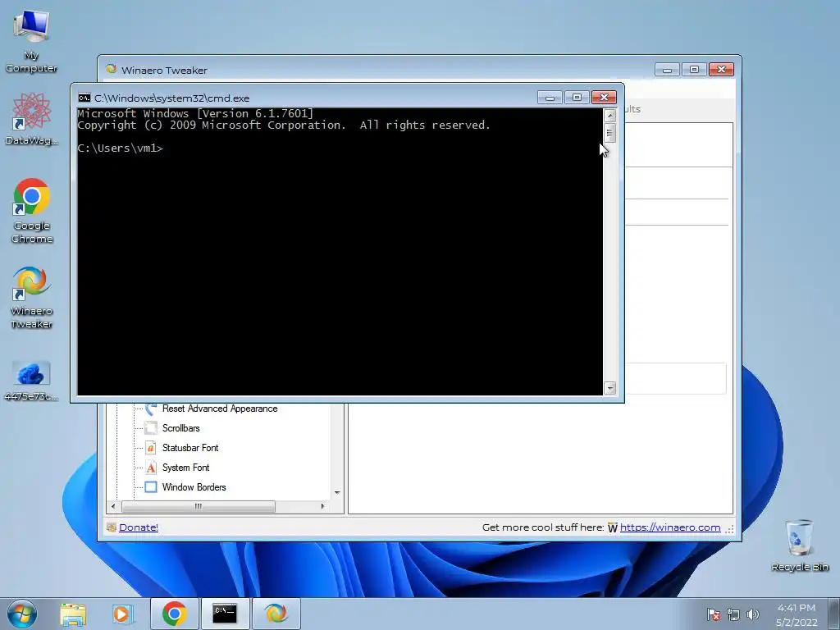Click the tree horizontal scrollbar left arrow
This screenshot has width=840, height=630.
113,506
